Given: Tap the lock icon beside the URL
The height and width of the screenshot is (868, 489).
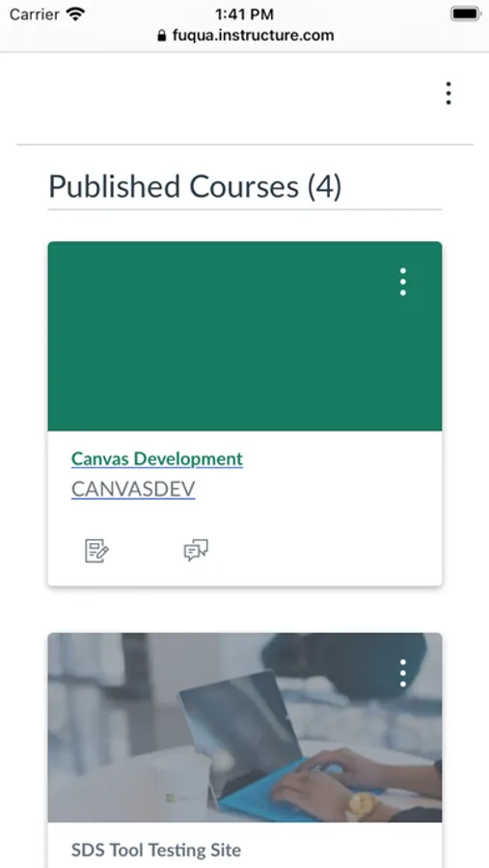Looking at the screenshot, I should tap(162, 36).
